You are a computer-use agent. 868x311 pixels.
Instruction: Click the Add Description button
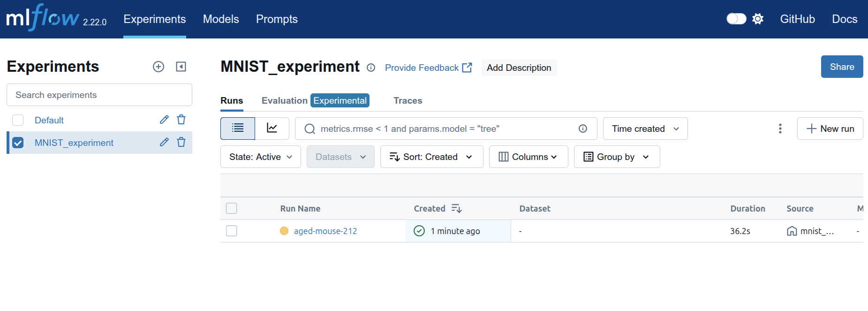pos(519,68)
